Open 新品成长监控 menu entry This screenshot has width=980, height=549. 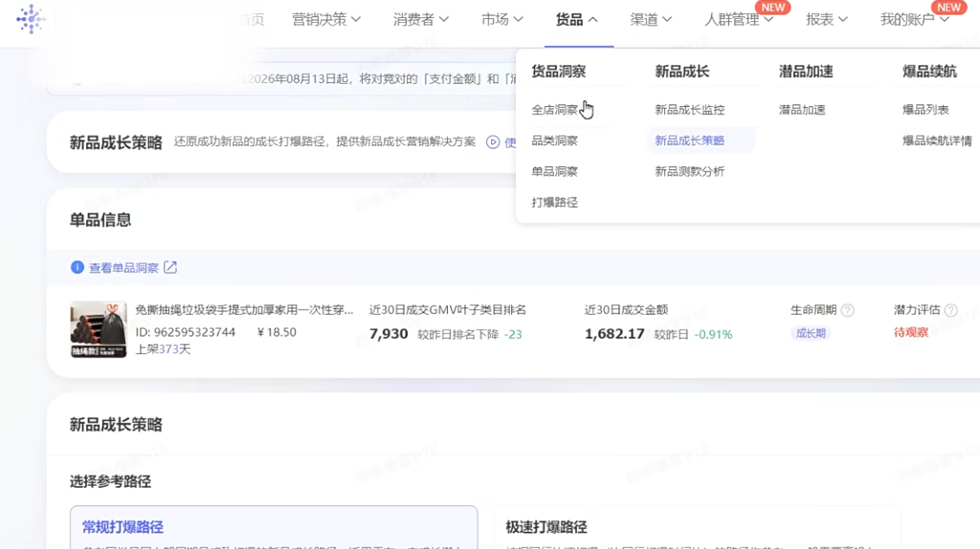[689, 110]
